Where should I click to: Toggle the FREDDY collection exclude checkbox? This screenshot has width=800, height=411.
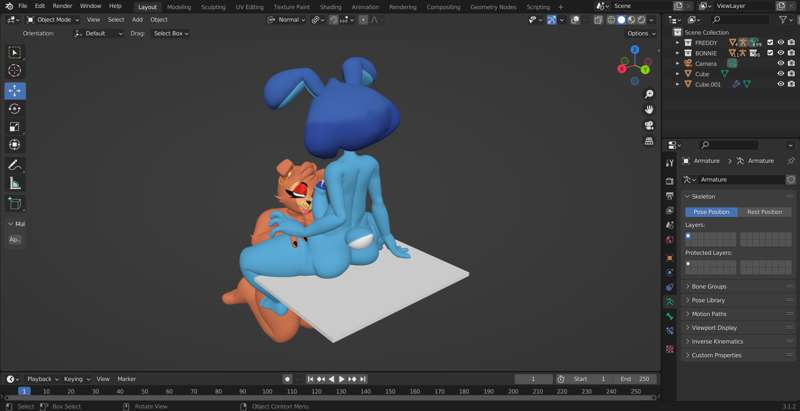770,43
